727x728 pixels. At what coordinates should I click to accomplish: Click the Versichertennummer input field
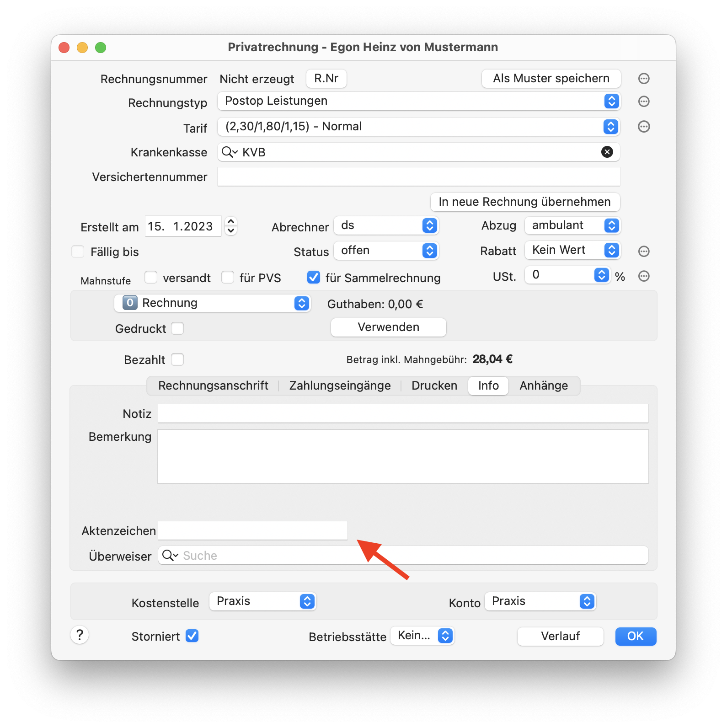coord(419,177)
